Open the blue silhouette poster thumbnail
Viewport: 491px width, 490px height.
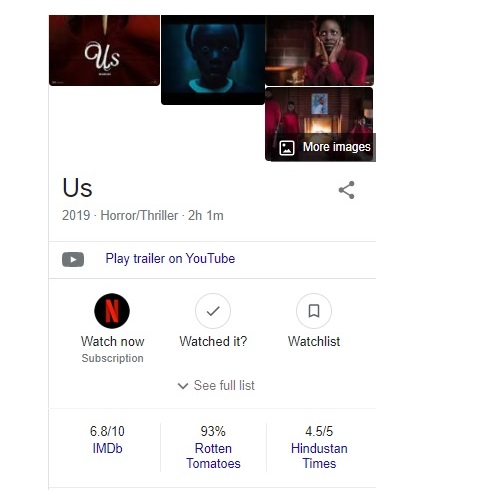point(213,60)
